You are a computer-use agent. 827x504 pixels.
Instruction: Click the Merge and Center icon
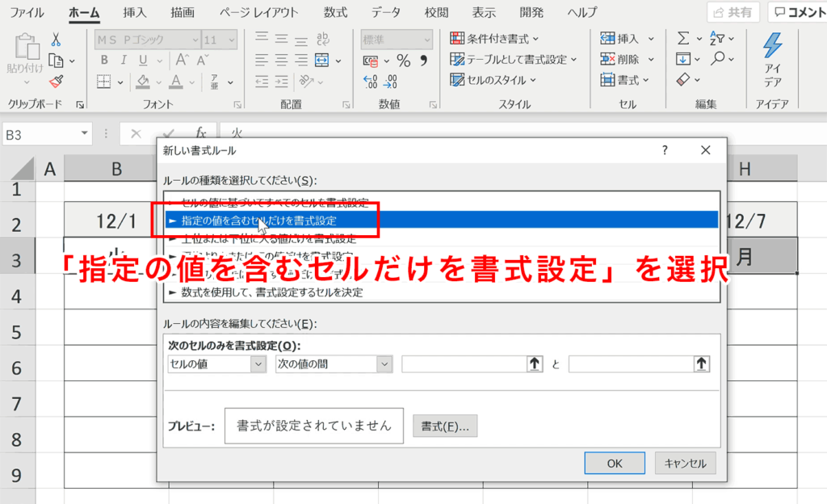(x=321, y=60)
